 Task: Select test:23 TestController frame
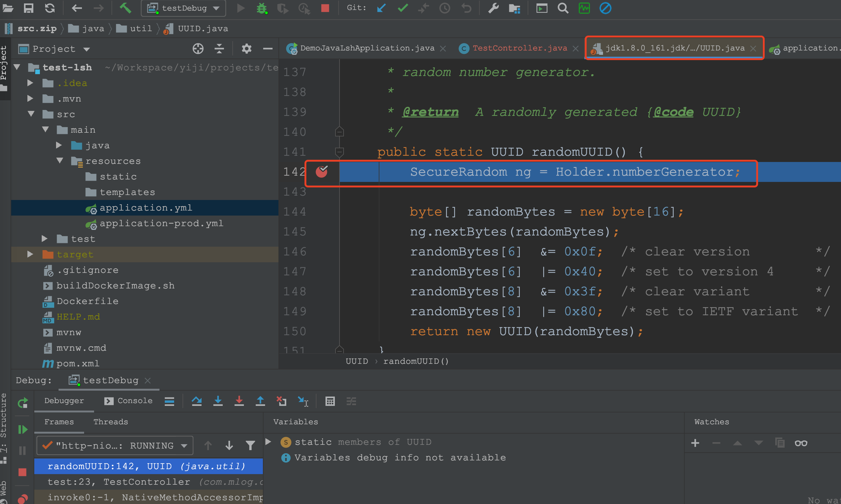[x=149, y=482]
